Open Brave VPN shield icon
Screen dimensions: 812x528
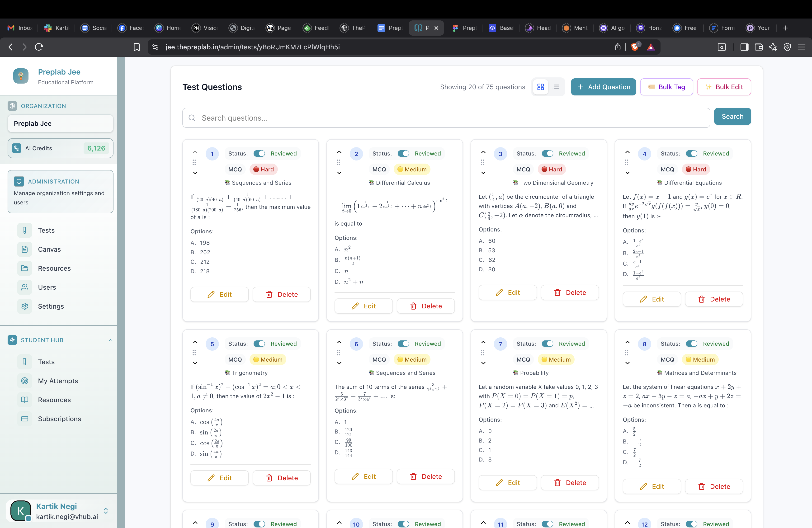point(787,47)
